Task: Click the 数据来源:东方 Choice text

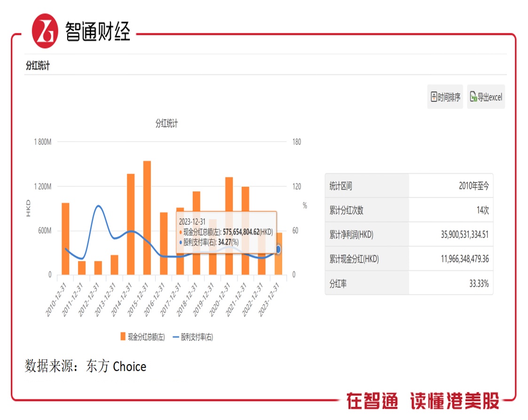Action: (x=86, y=366)
